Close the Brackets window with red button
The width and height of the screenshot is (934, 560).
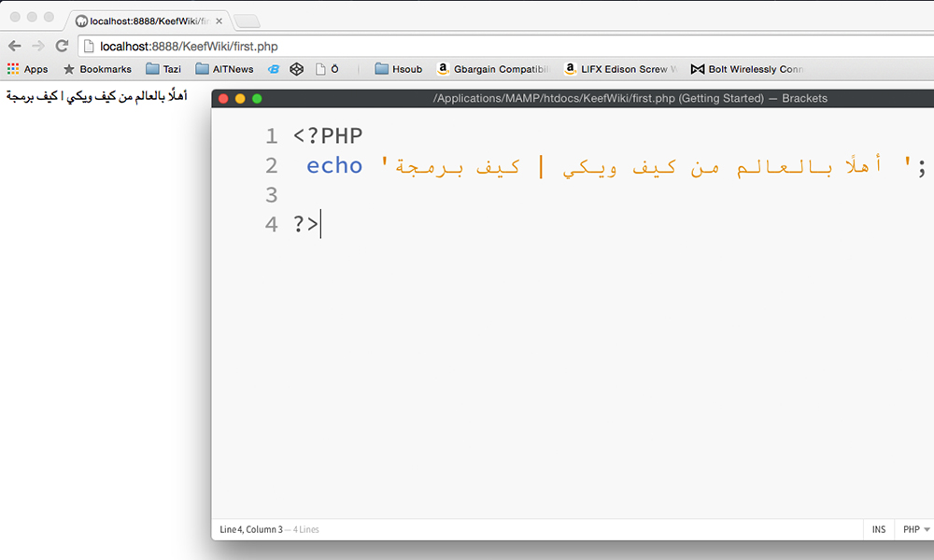[224, 99]
